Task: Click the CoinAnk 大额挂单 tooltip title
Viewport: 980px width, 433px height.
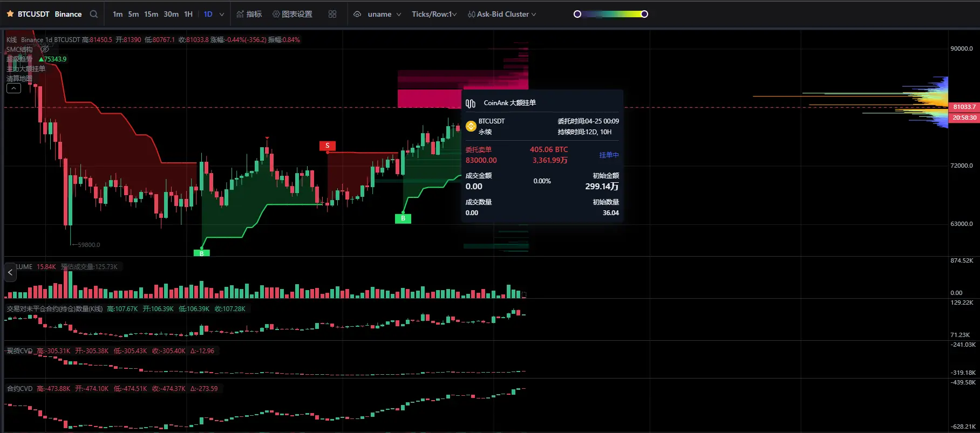Action: (509, 103)
